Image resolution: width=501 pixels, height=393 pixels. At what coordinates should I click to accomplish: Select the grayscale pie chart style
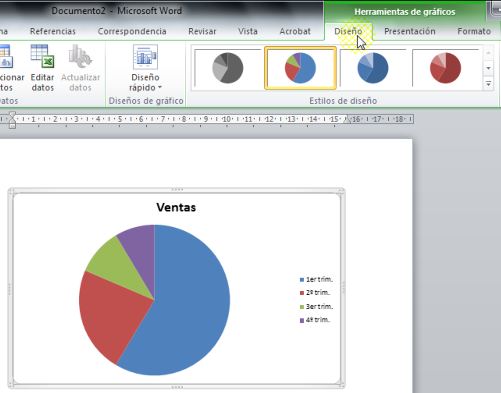click(228, 68)
